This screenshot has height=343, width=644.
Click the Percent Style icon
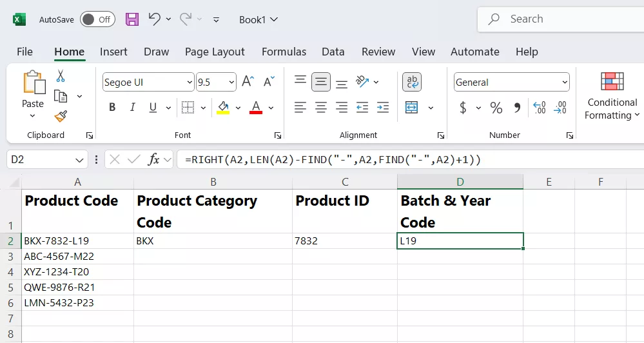pos(496,108)
